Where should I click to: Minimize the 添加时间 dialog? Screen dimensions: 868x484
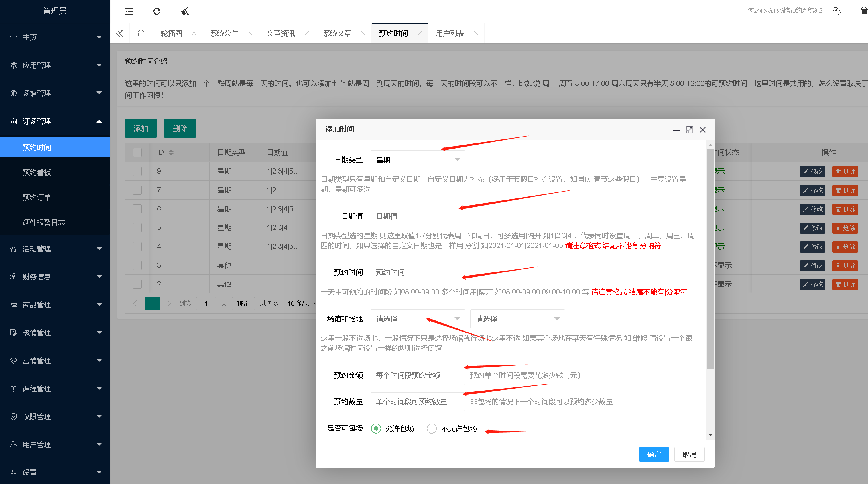point(676,130)
